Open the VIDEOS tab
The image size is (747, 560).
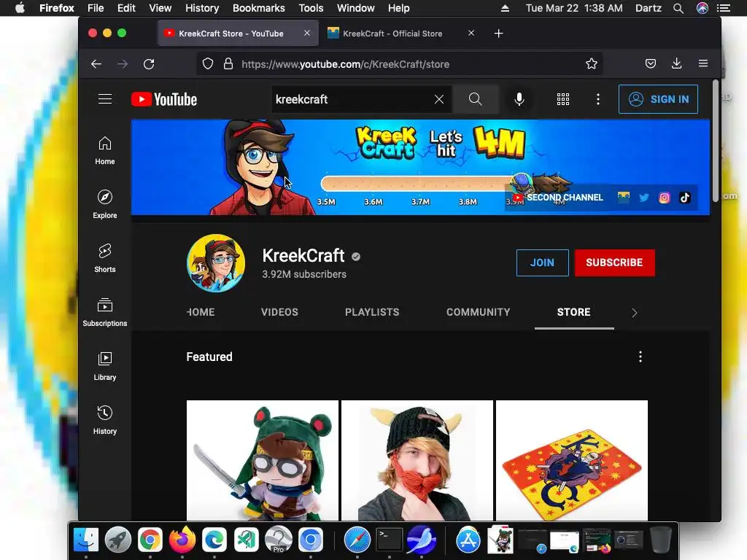click(x=279, y=312)
